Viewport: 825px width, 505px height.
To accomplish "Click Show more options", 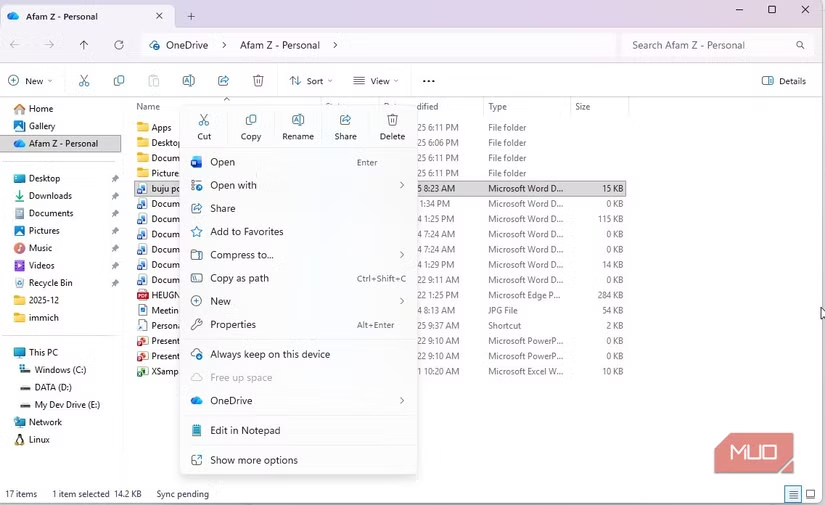I will 253,460.
